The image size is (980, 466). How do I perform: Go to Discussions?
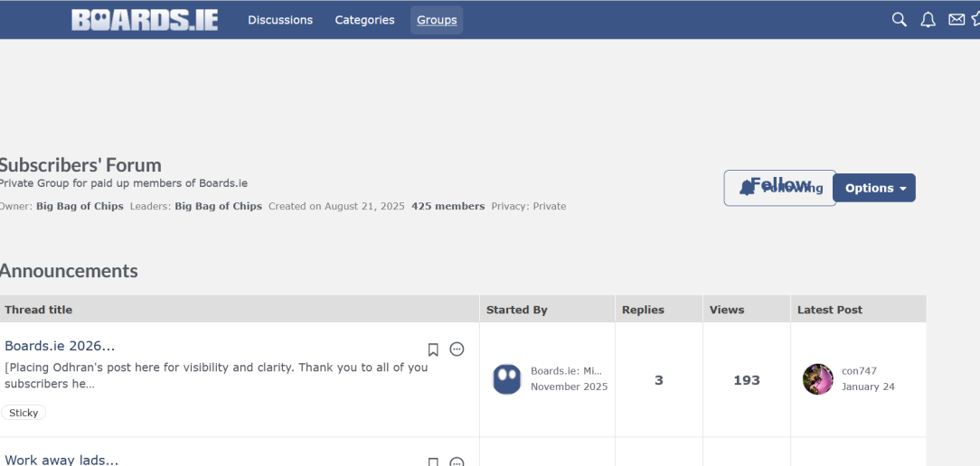pyautogui.click(x=280, y=20)
